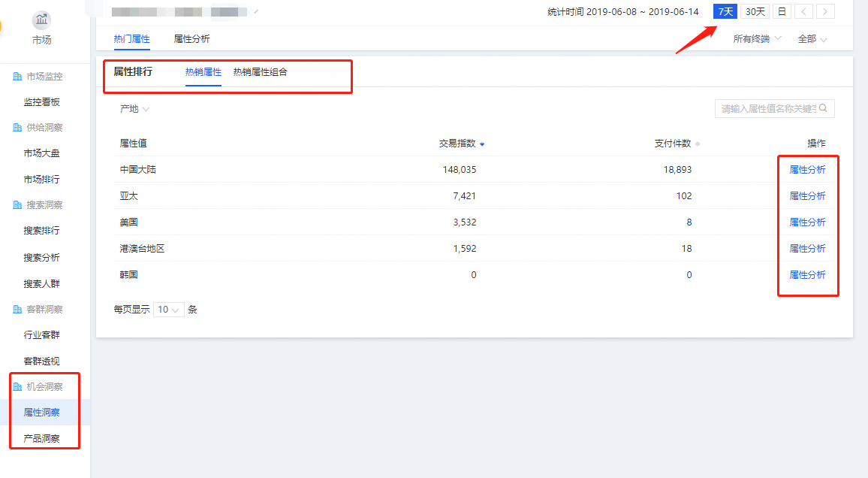Switch to the 热销属性组合 tab
This screenshot has height=478, width=868.
coord(260,72)
